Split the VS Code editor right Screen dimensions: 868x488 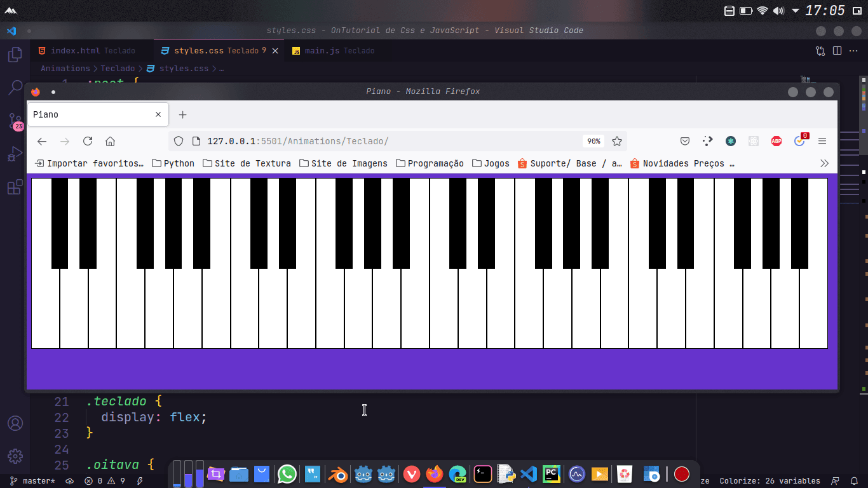(837, 51)
